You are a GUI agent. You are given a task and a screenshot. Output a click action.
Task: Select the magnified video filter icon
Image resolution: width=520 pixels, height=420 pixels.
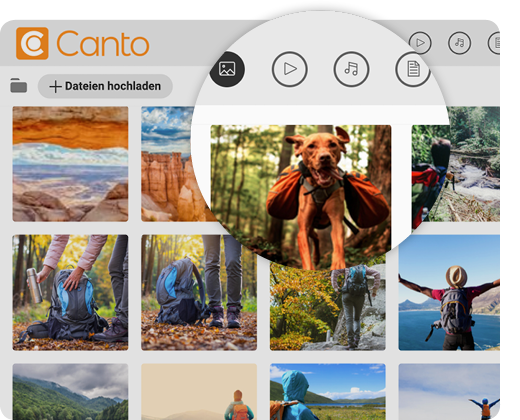pyautogui.click(x=289, y=69)
